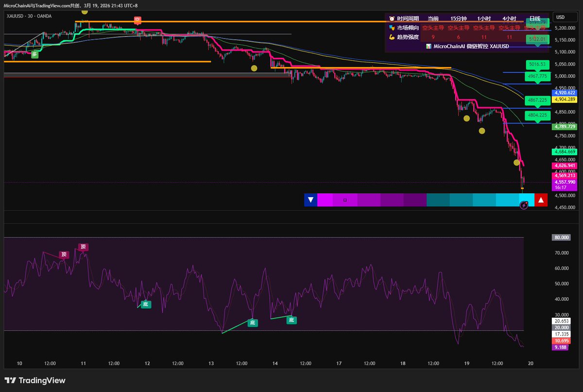The width and height of the screenshot is (583, 392).
Task: Click the yellow 4,904.289 price tag
Action: [x=564, y=99]
